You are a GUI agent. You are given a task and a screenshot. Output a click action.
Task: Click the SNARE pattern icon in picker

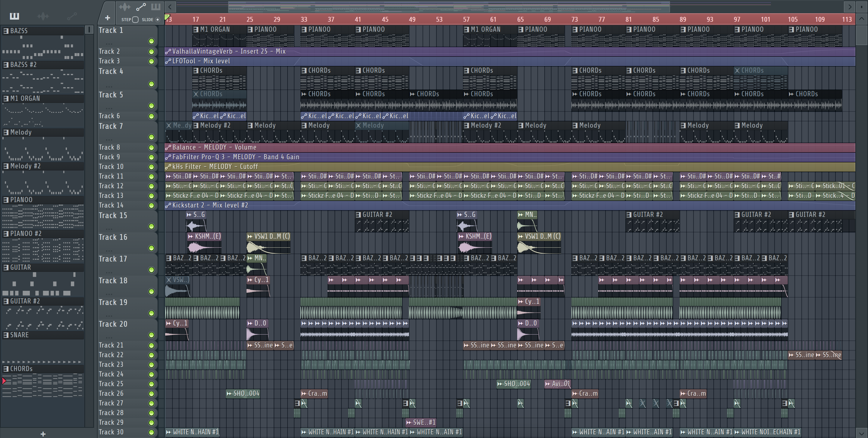(x=6, y=335)
